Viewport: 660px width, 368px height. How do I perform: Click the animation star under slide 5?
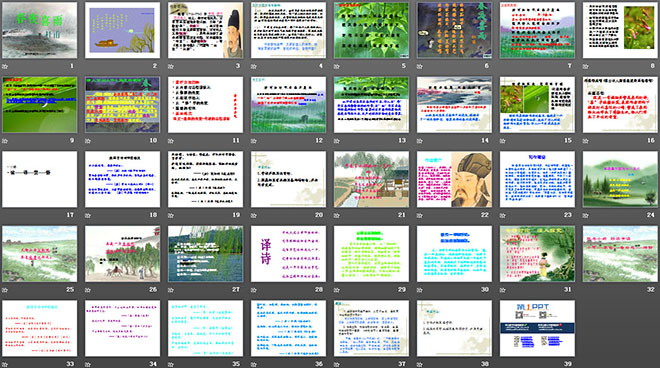[337, 67]
